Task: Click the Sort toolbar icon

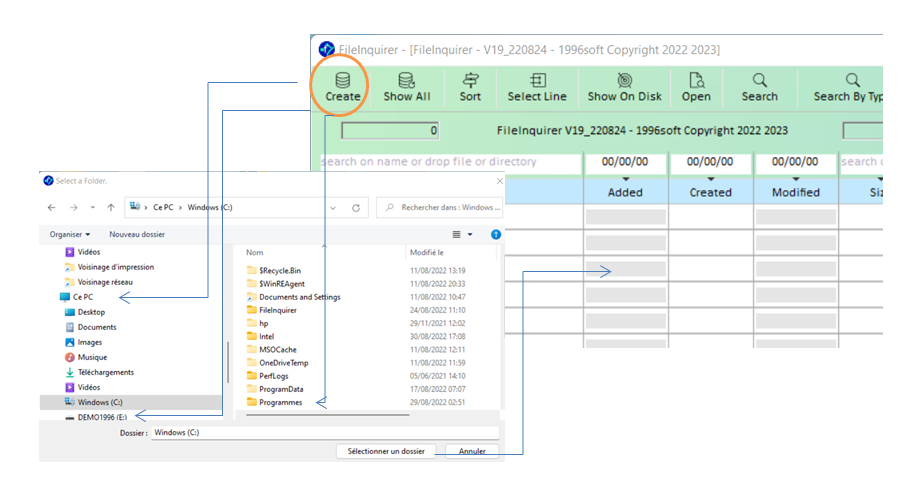Action: click(x=471, y=80)
